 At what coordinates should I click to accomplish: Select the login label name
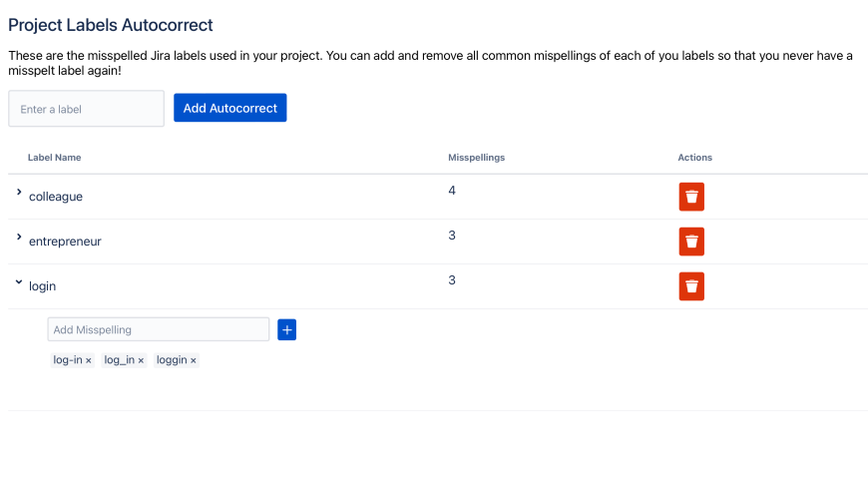click(x=43, y=286)
